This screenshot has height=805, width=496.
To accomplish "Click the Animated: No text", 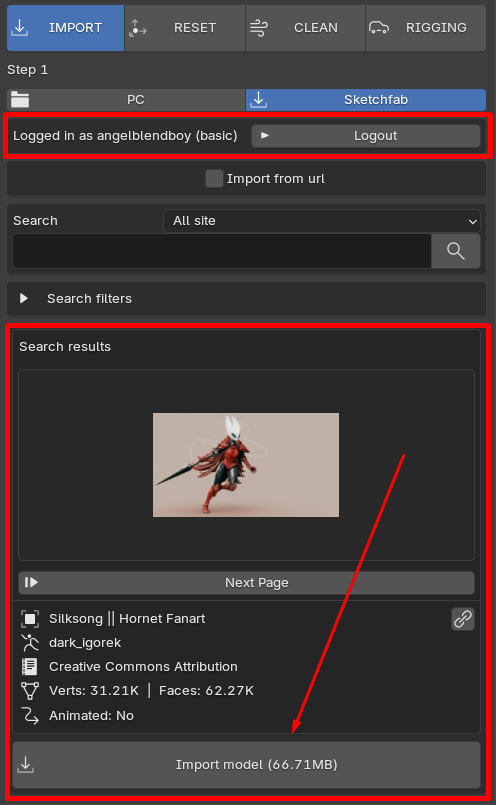I will tap(91, 715).
